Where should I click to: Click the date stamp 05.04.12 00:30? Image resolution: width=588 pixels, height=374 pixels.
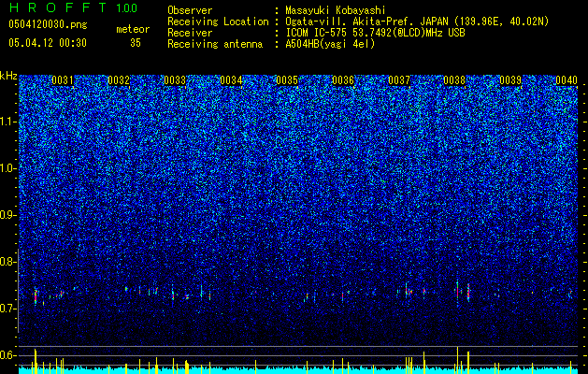pyautogui.click(x=48, y=43)
